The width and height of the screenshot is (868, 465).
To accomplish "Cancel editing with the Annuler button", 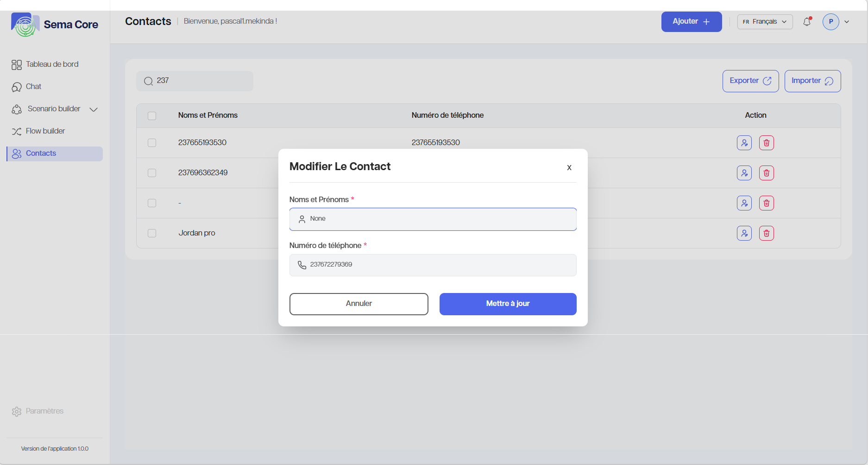I will tap(359, 304).
